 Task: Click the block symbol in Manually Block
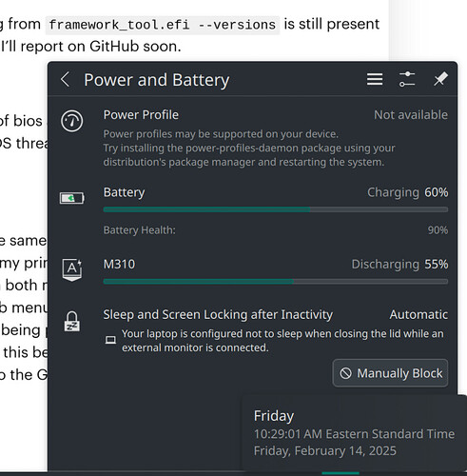tap(345, 373)
